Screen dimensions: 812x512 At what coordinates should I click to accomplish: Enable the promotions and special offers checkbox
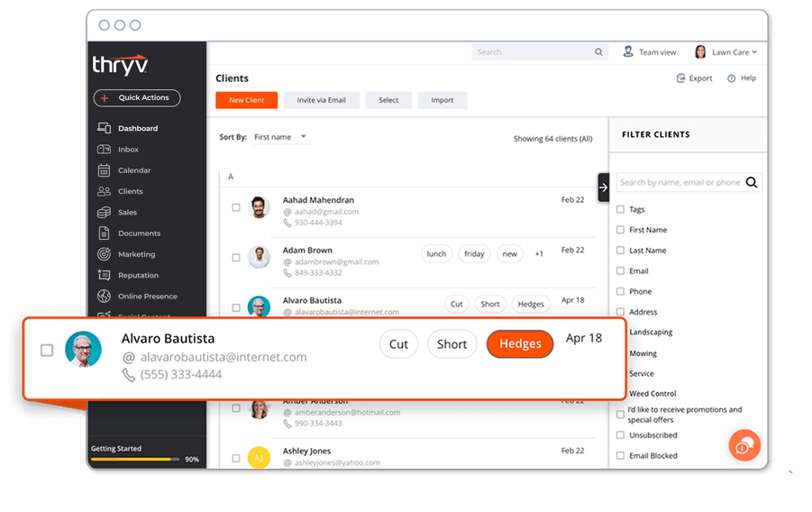click(620, 415)
